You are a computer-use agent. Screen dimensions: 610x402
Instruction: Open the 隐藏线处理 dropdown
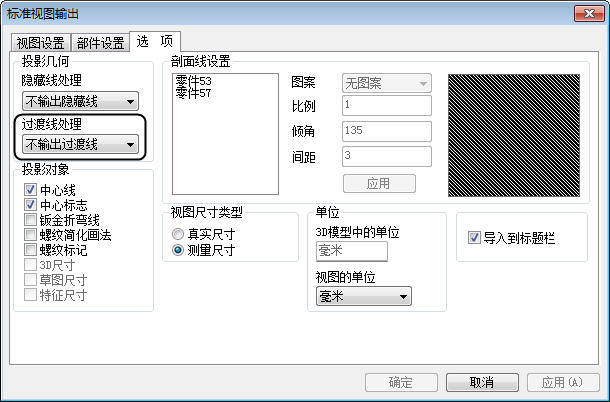(80, 101)
